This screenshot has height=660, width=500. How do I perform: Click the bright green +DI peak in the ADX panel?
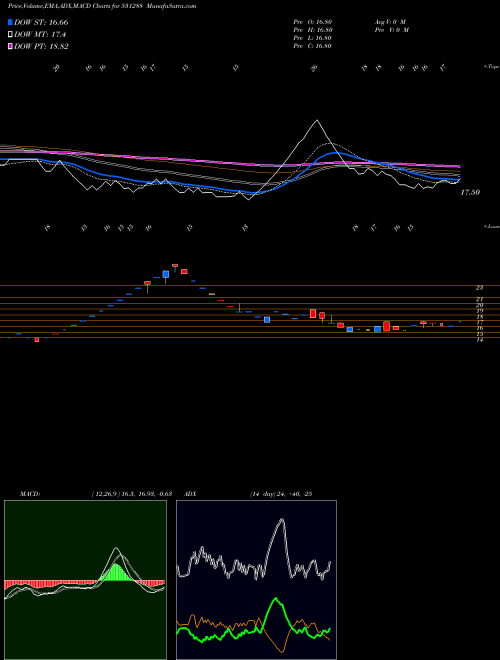tap(276, 599)
